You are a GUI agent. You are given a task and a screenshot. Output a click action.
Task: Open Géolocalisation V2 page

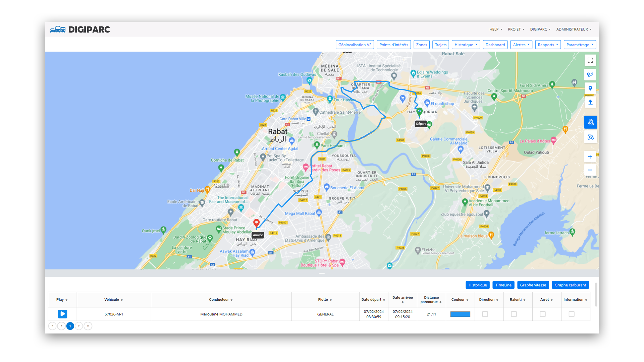click(355, 45)
